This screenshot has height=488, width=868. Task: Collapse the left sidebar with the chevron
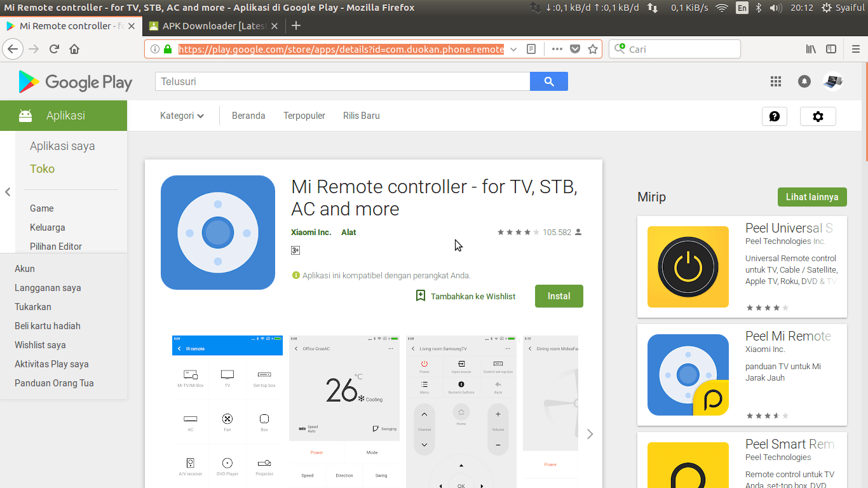(8, 192)
